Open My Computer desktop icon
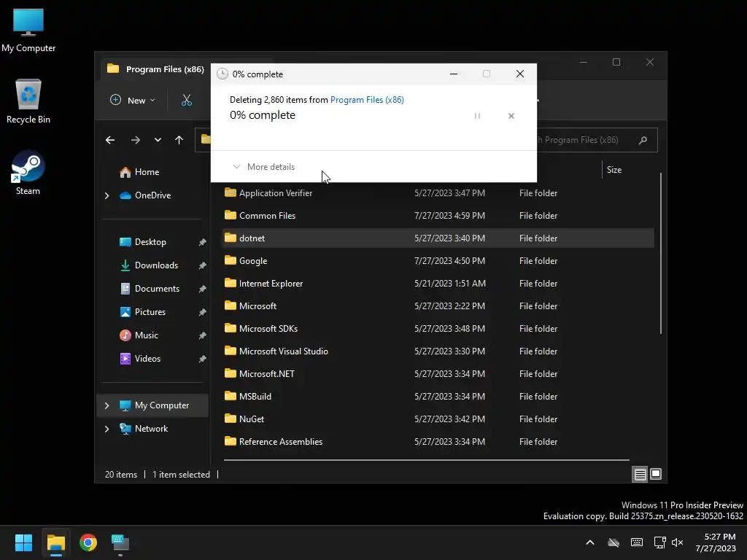This screenshot has height=560, width=747. click(28, 29)
